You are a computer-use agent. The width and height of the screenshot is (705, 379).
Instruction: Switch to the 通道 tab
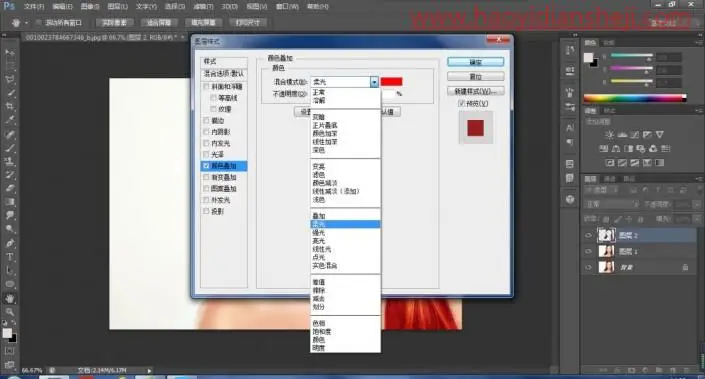610,179
